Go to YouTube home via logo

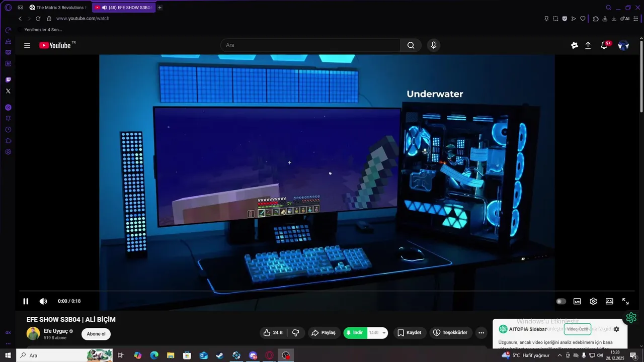[x=55, y=45]
